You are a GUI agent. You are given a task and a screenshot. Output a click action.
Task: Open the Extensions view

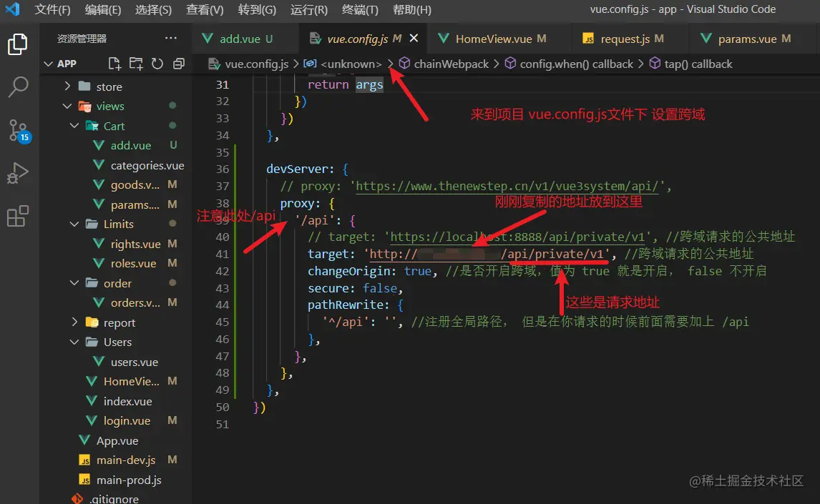click(x=18, y=216)
